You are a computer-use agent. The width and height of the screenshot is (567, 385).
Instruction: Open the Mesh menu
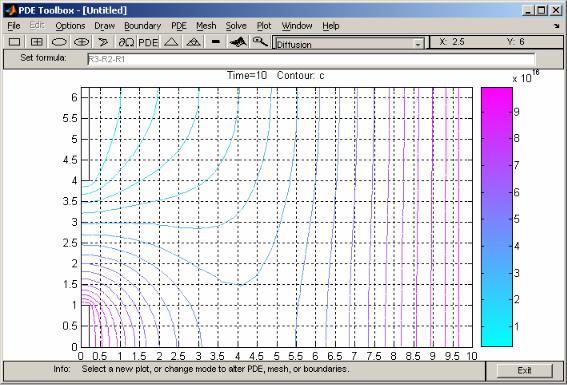pos(206,26)
